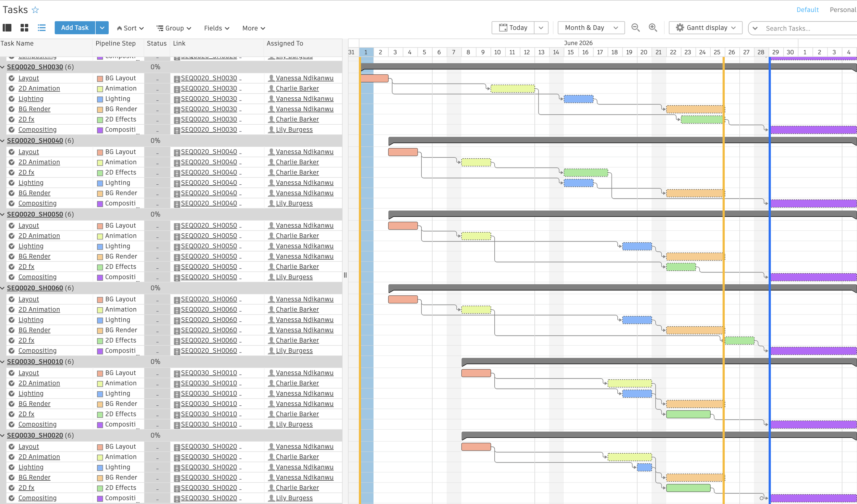Open the Sort menu
This screenshot has height=504, width=857.
coord(130,28)
